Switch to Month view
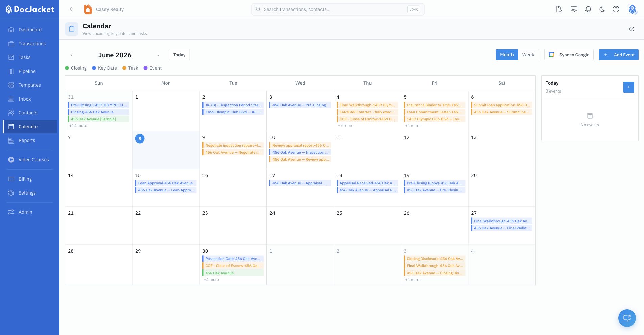This screenshot has height=335, width=644. [507, 55]
